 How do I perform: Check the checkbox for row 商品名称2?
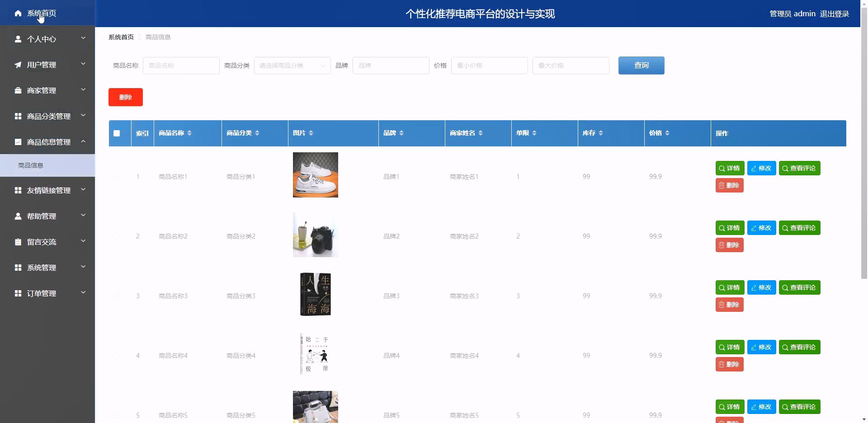tap(117, 236)
